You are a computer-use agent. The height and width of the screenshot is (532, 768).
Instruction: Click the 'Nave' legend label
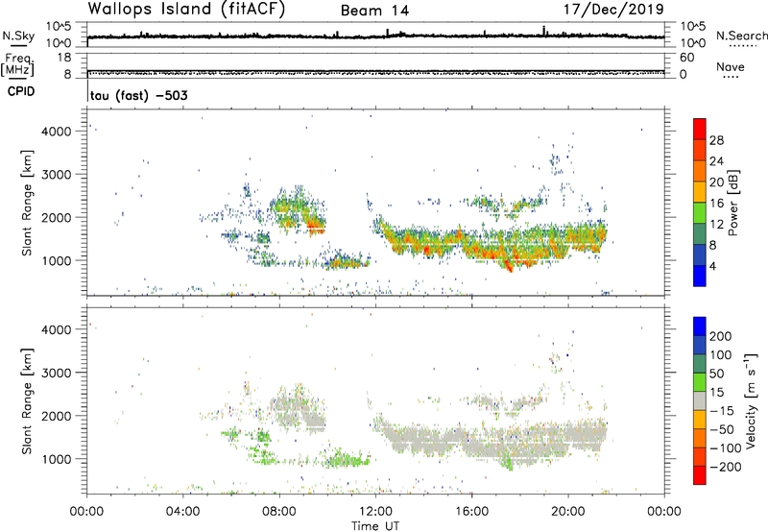pos(731,66)
